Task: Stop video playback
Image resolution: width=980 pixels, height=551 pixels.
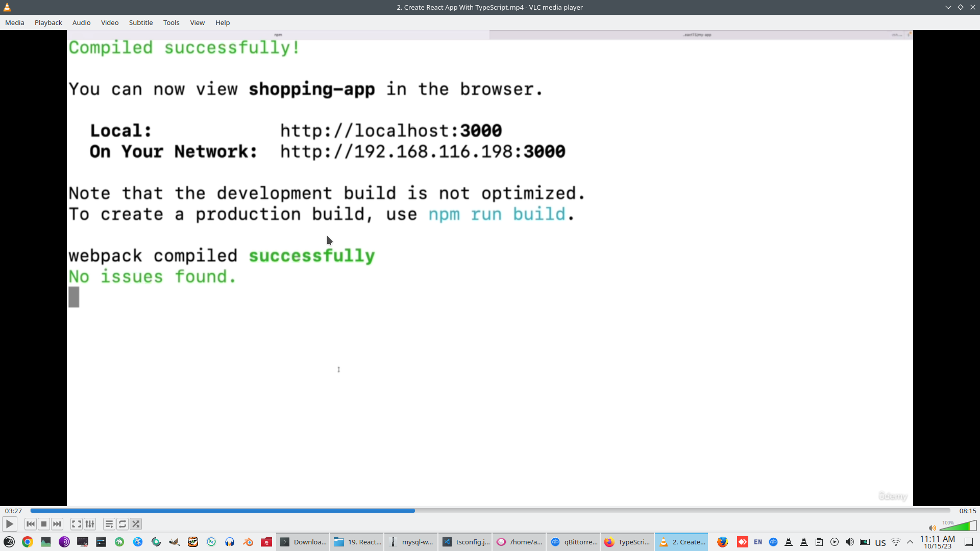Action: tap(44, 524)
